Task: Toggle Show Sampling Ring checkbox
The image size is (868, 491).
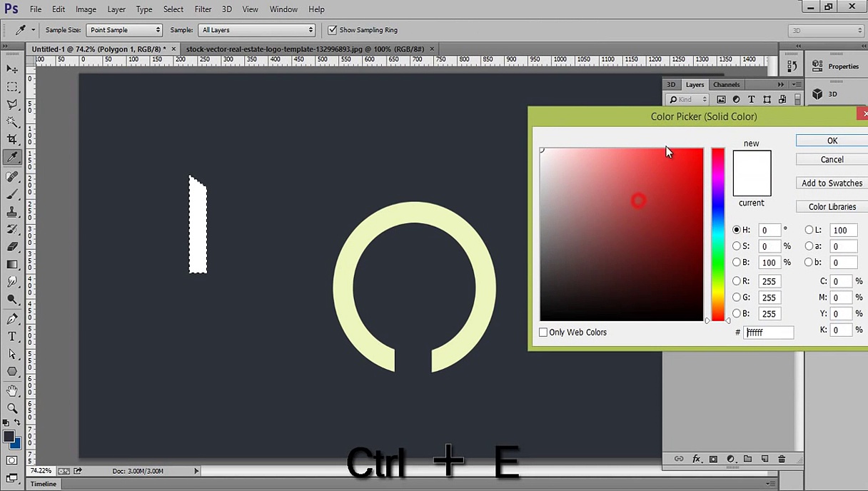Action: tap(332, 30)
